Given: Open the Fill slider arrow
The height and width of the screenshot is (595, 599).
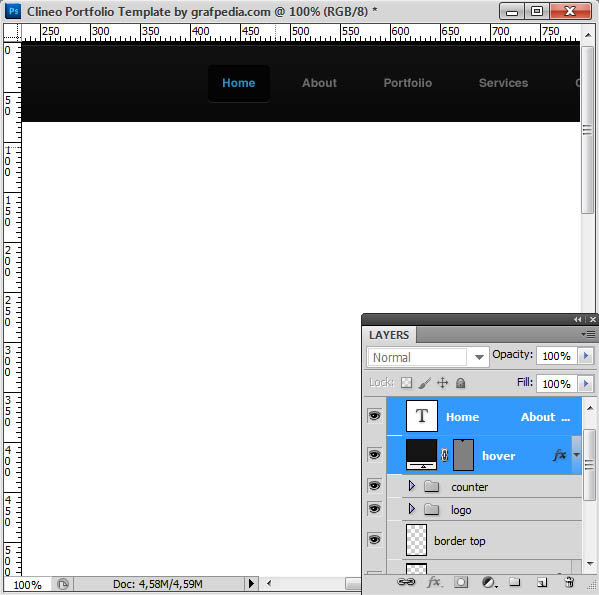Looking at the screenshot, I should click(586, 383).
